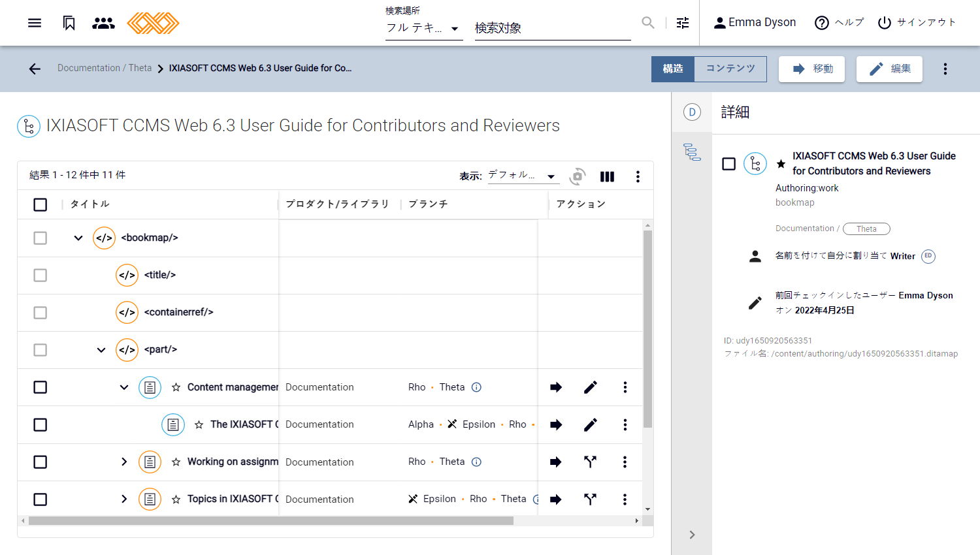Image resolution: width=980 pixels, height=555 pixels.
Task: Click the サインアウト sign out button
Action: click(x=917, y=23)
